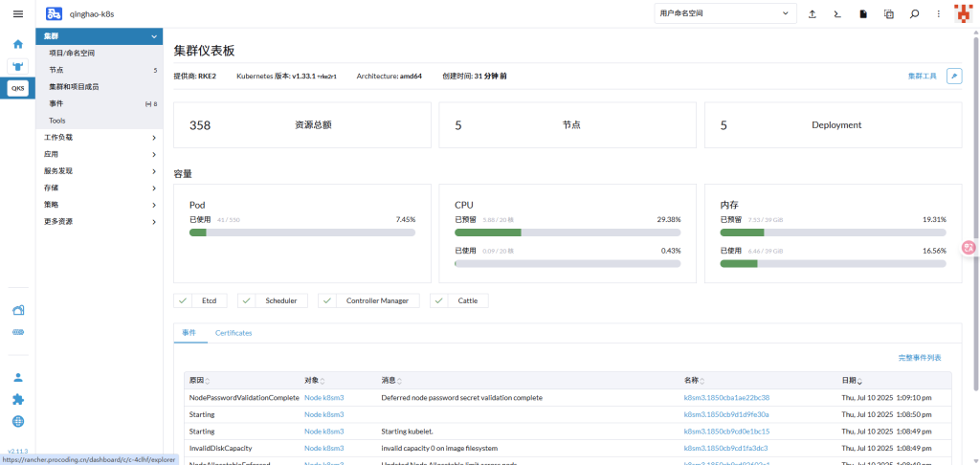This screenshot has height=465, width=980.
Task: Open the three-dot more options menu
Action: point(939,13)
